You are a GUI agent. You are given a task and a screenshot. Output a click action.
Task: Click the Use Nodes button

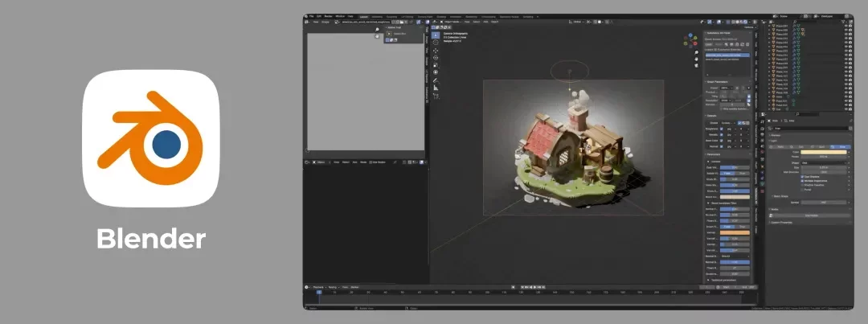809,215
